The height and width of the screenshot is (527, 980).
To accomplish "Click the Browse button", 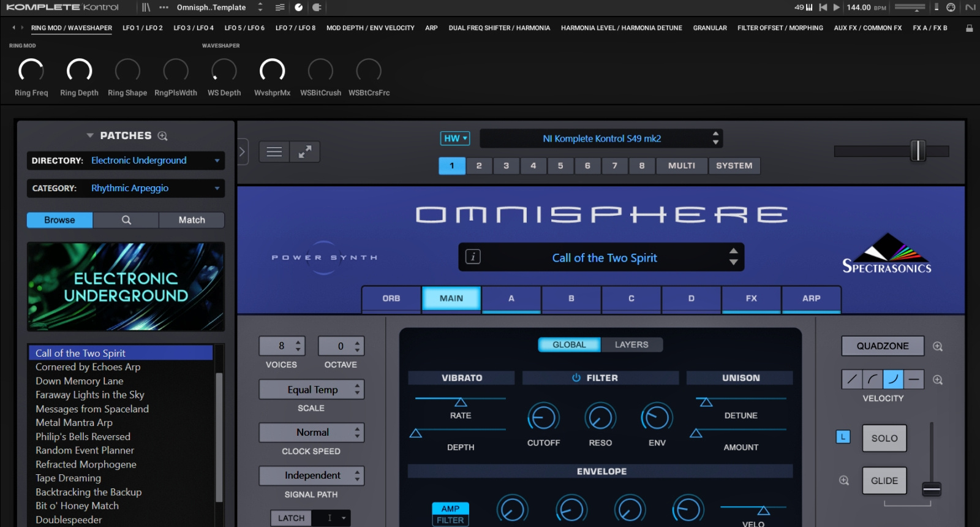I will 59,220.
